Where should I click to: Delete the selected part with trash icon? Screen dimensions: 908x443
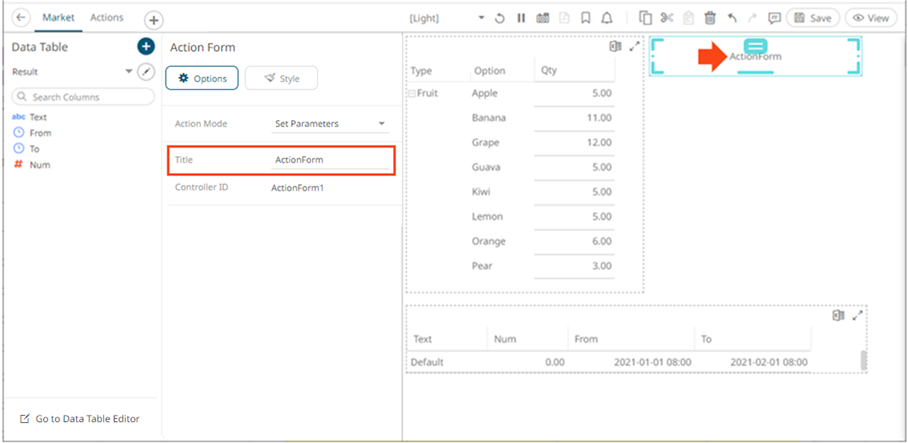point(710,18)
